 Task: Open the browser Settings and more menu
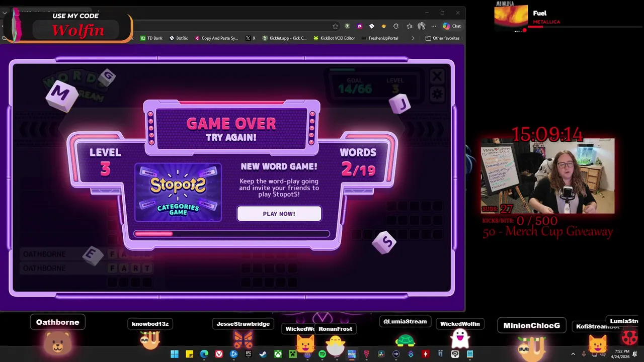tap(433, 26)
